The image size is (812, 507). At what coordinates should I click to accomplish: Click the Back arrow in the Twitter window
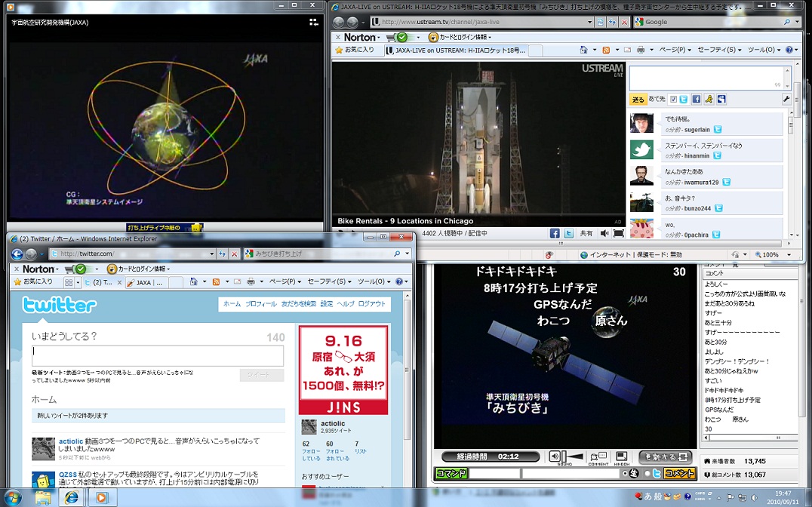tap(17, 253)
